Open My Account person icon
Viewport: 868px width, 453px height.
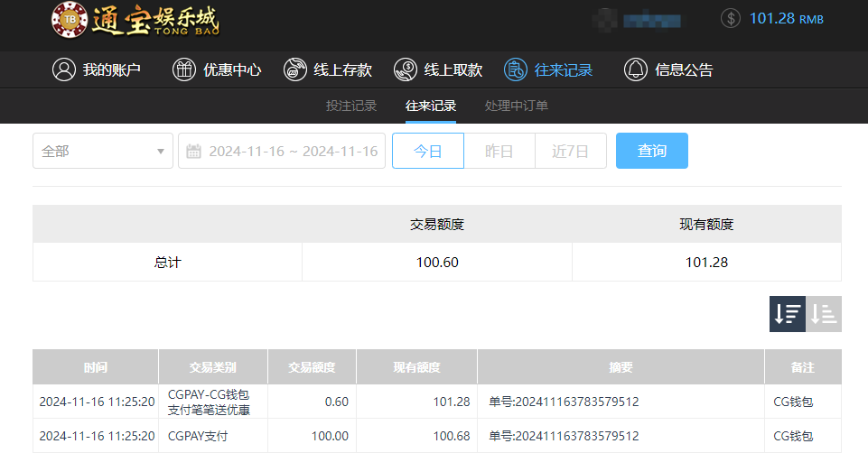(x=63, y=69)
